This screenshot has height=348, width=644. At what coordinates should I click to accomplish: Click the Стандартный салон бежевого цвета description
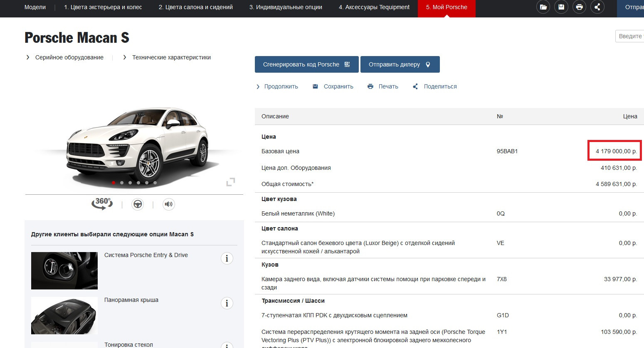(x=358, y=247)
